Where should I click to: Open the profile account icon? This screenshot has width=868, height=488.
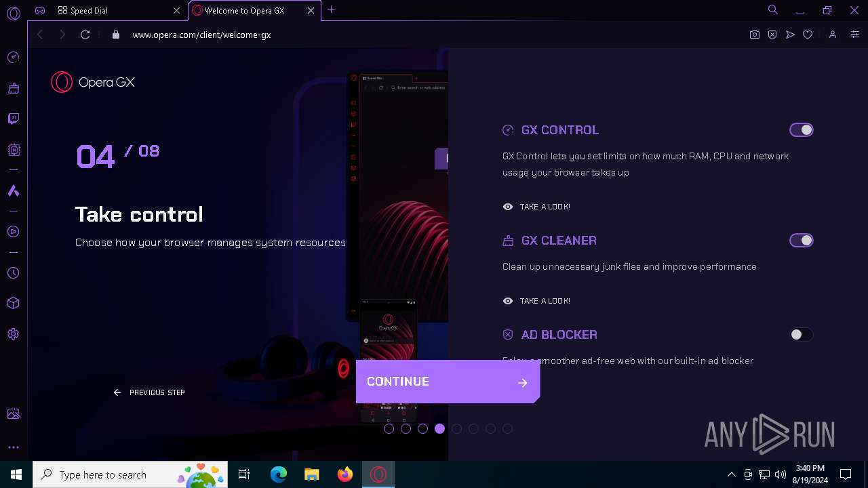(x=833, y=35)
